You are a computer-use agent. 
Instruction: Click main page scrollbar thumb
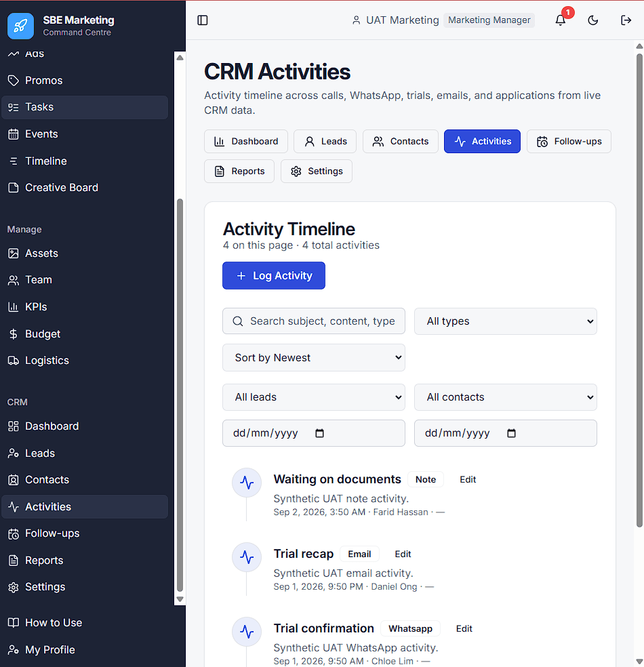pyautogui.click(x=639, y=289)
